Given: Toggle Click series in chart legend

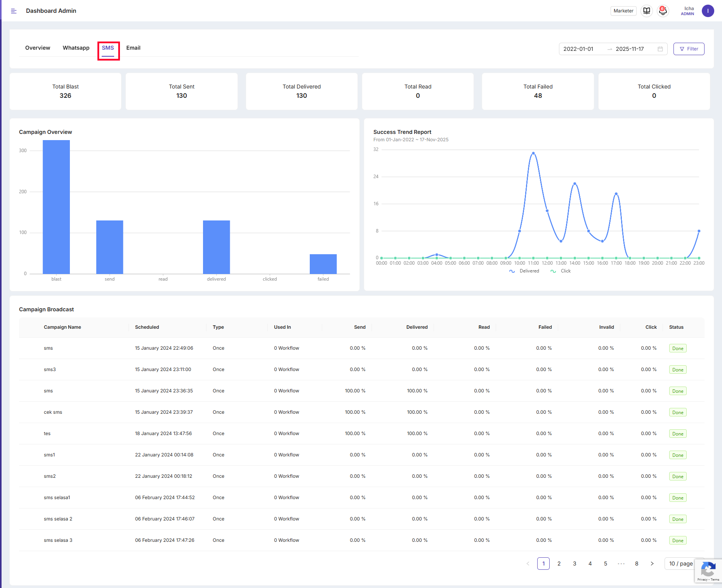Looking at the screenshot, I should pos(561,271).
